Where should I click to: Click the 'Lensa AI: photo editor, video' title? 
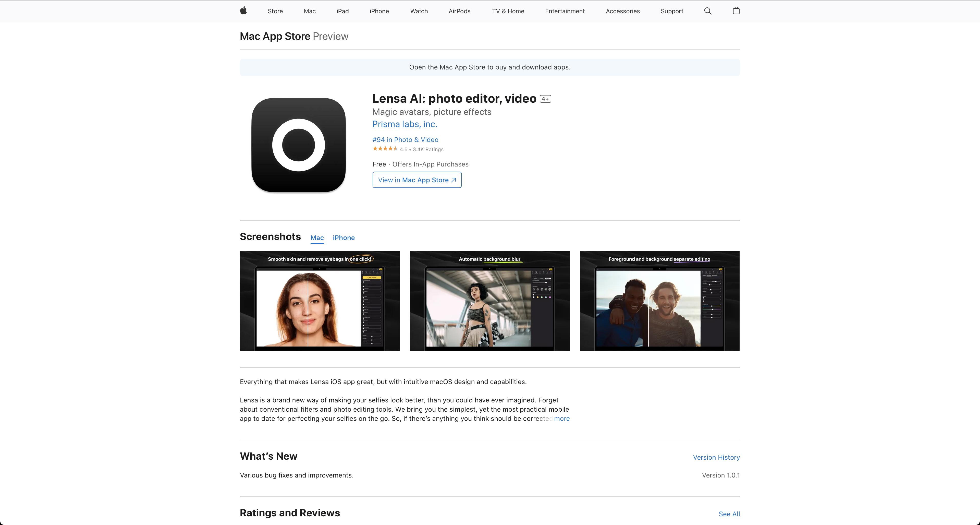pos(454,99)
